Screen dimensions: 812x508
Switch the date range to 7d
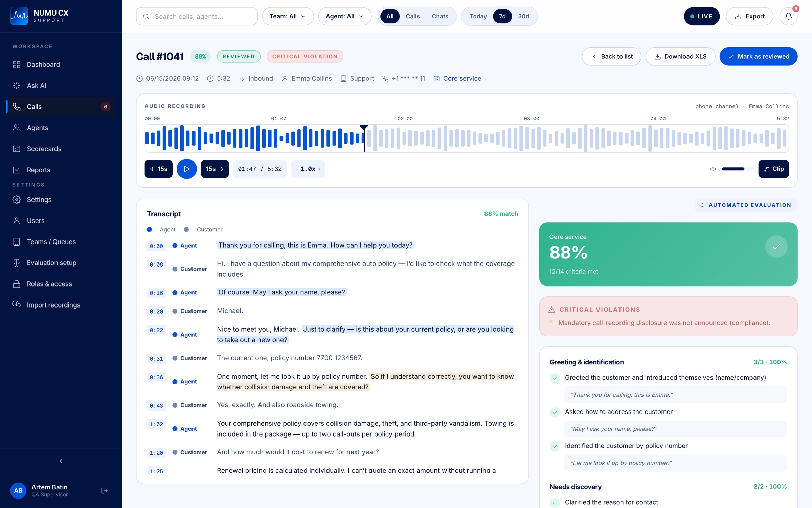click(502, 16)
